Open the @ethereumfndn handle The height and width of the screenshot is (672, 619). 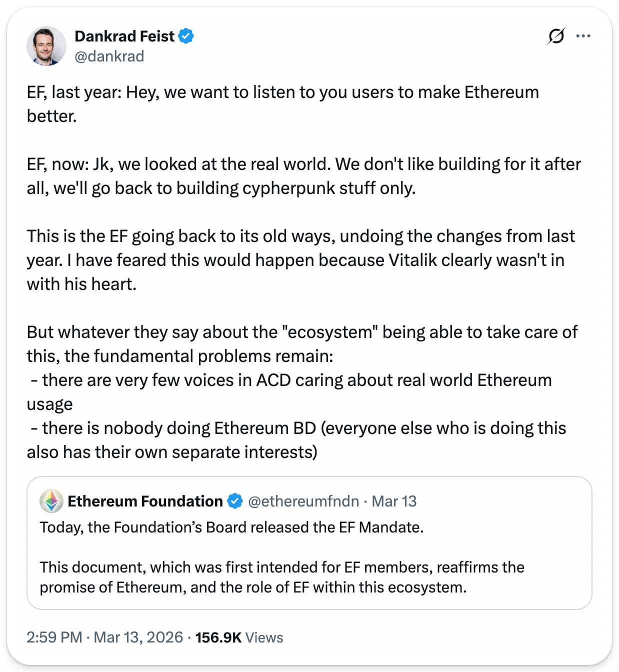coord(303,501)
